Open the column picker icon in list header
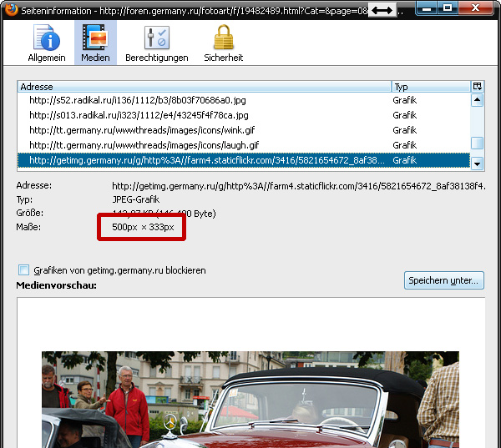 pyautogui.click(x=477, y=86)
